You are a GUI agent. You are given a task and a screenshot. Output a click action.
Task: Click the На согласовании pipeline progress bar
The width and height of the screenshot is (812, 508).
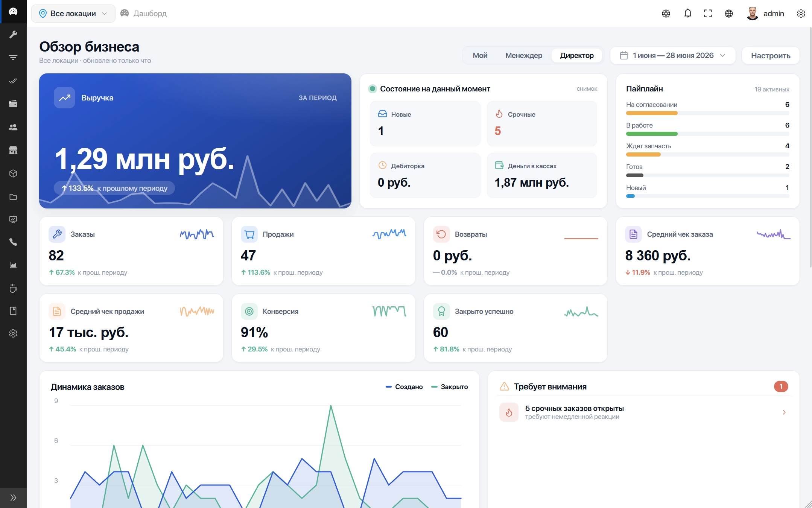coord(707,113)
